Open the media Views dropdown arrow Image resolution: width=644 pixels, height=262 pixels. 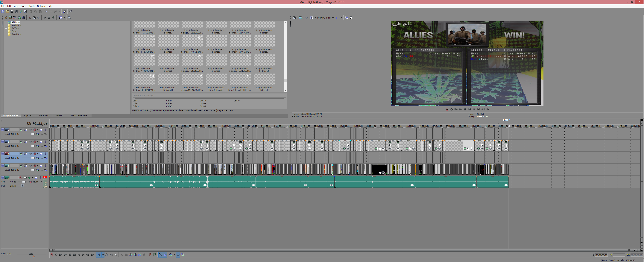coord(65,18)
